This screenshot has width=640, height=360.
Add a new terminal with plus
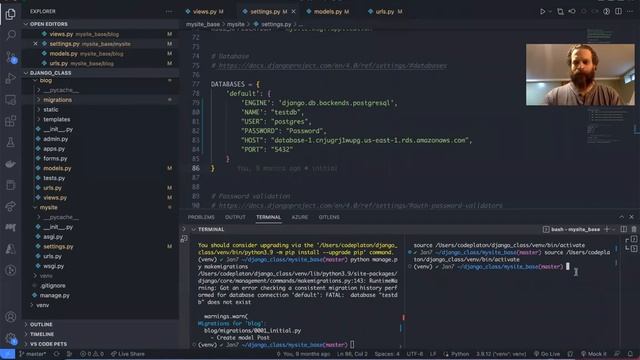(607, 229)
